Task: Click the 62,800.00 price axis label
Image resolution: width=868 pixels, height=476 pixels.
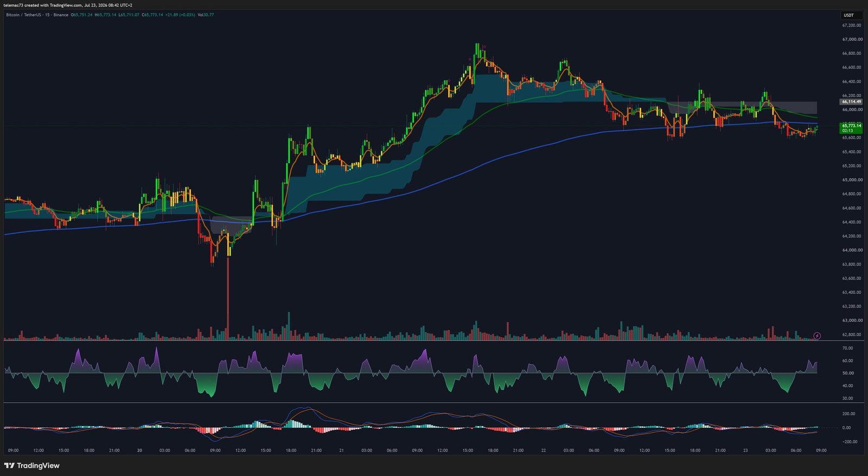Action: point(852,335)
